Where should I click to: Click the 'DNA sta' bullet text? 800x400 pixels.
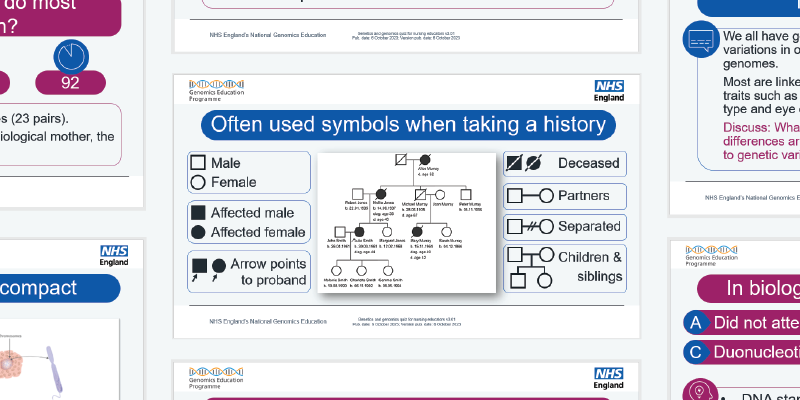770,396
